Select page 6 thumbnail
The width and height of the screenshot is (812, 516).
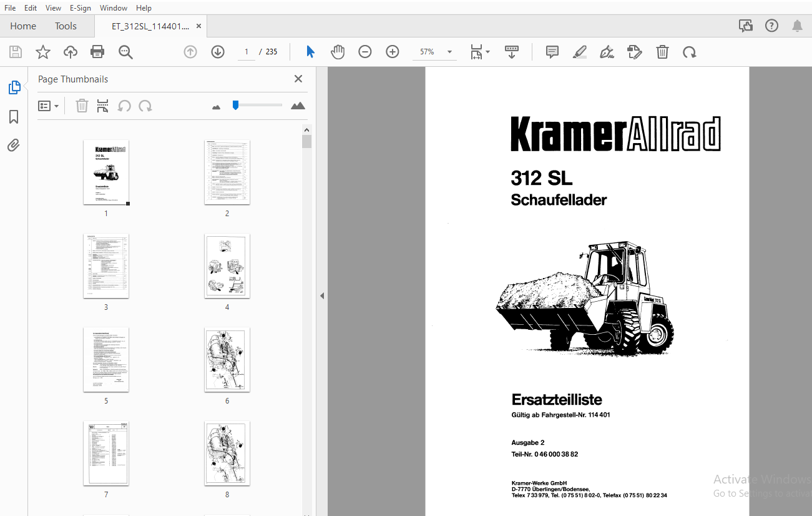coord(227,360)
